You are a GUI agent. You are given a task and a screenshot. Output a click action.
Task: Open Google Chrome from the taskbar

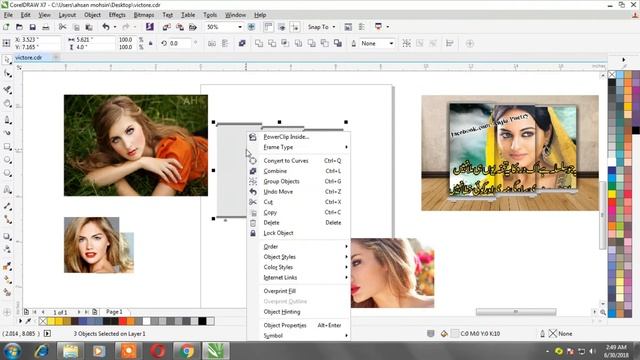pyautogui.click(x=187, y=351)
